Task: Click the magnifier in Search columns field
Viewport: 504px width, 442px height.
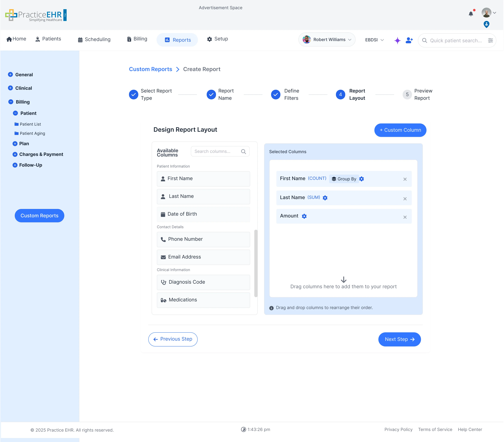Action: [x=244, y=151]
